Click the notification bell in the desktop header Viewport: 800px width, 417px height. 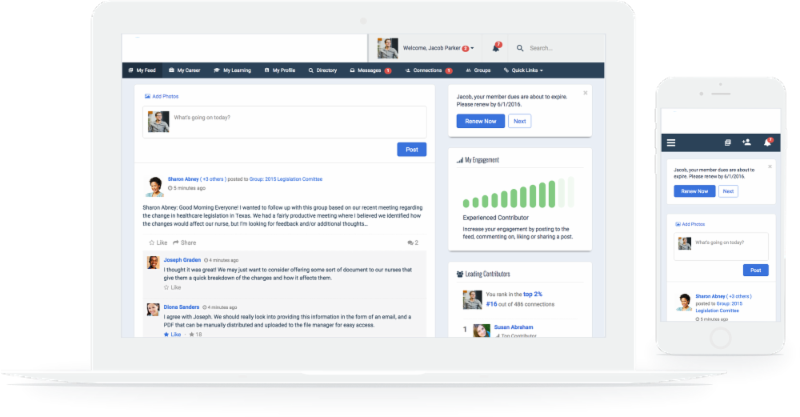pos(496,48)
